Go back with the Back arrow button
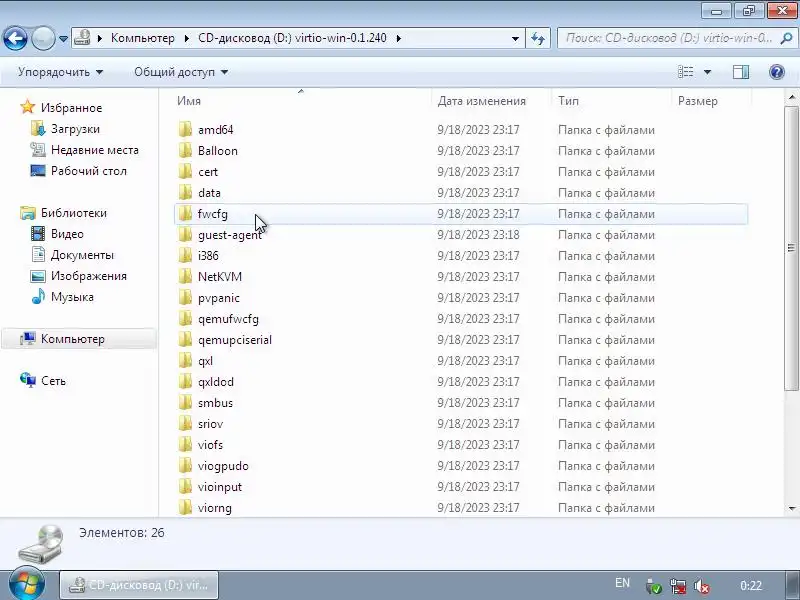Screen dimensions: 800x600 (x=15, y=38)
